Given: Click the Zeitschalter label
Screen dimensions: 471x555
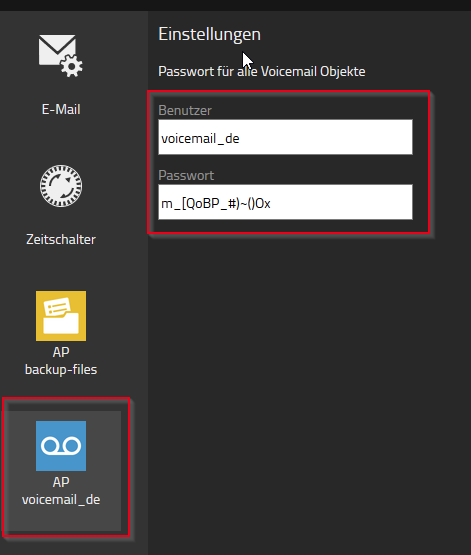Looking at the screenshot, I should tap(61, 239).
